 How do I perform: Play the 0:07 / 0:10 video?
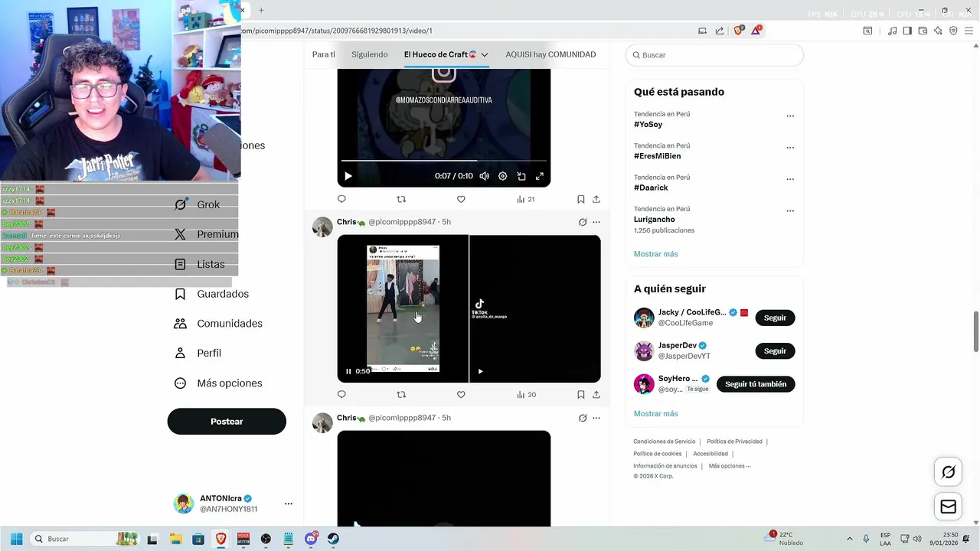click(x=348, y=176)
